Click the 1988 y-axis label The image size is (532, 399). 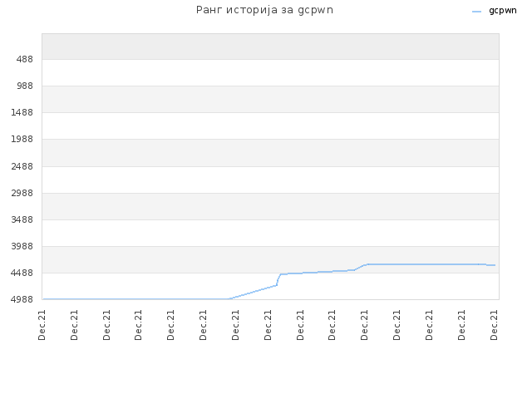[22, 139]
